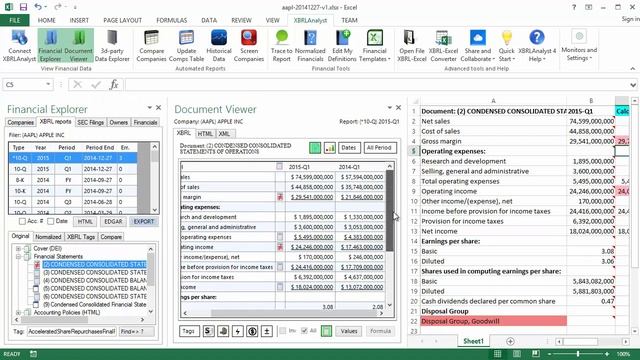Viewport: 640px width, 360px height.
Task: Open Normalized Financials
Action: [310, 46]
